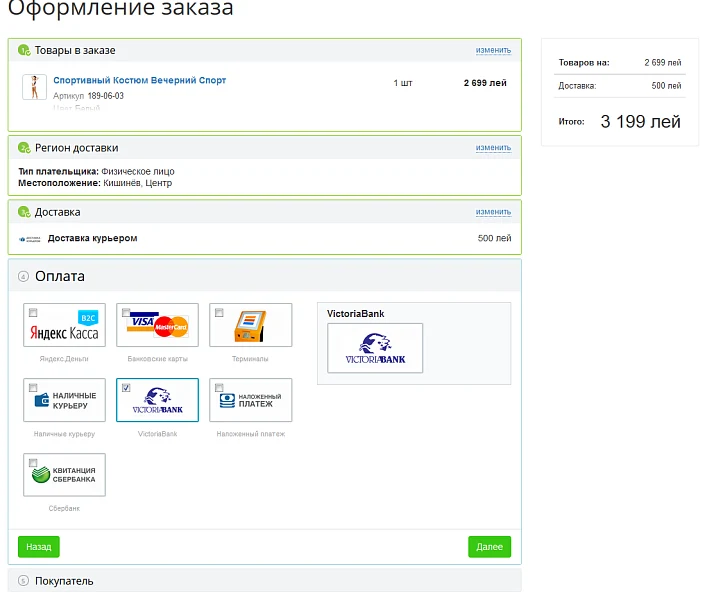Screen dimensions: 723x600
Task: Choose the Visa MasterCard bank cards tile
Action: (x=157, y=325)
